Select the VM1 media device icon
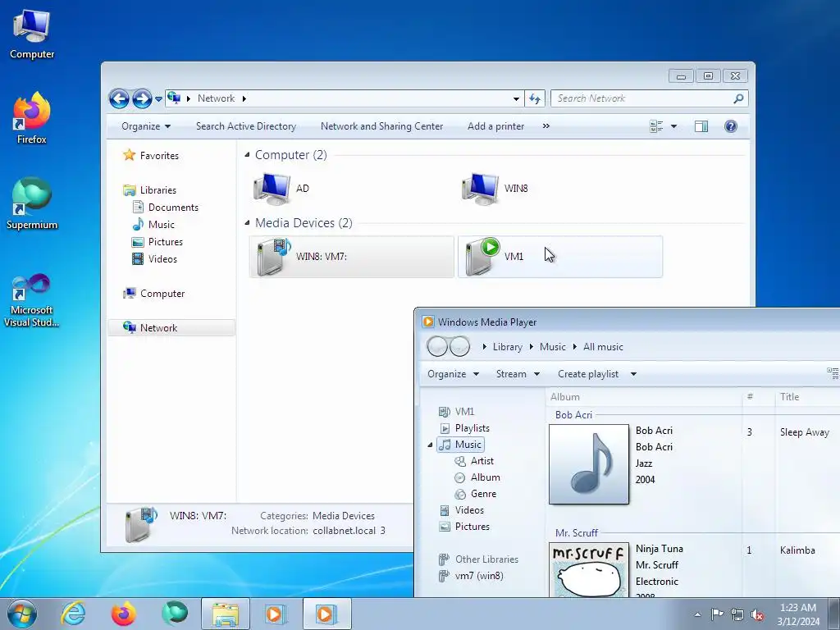 482,257
